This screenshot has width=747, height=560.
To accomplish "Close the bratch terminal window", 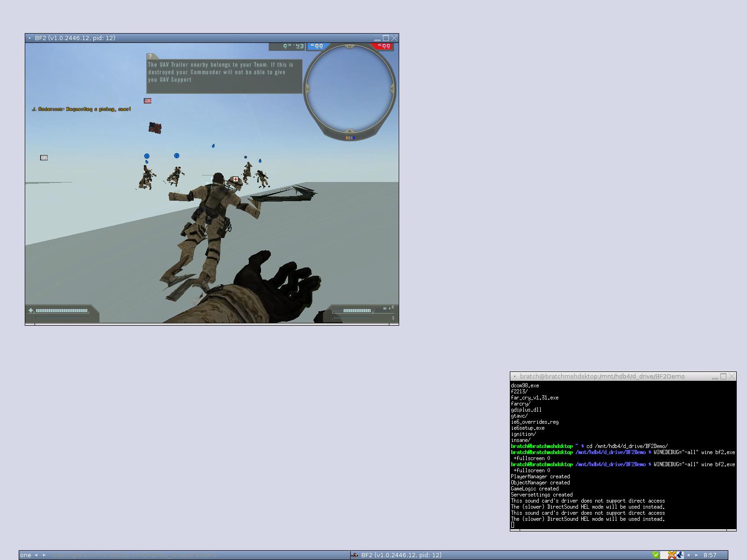I will pyautogui.click(x=732, y=377).
